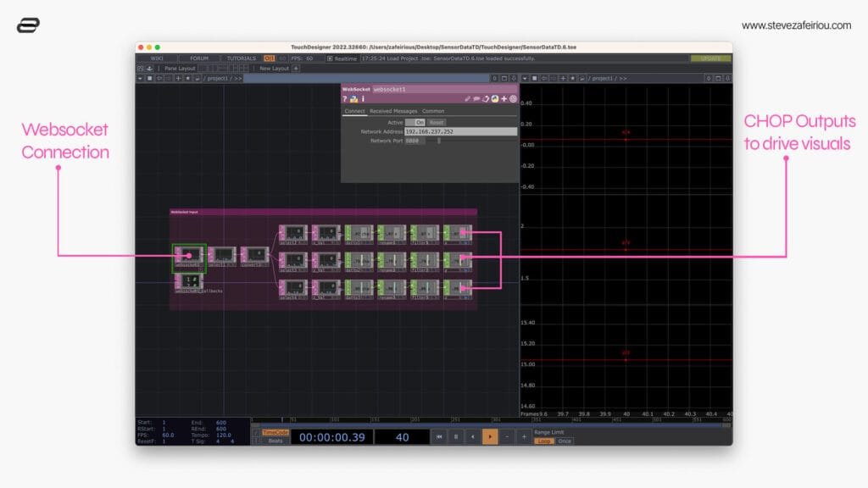Toggle the Active On switch

click(x=415, y=122)
